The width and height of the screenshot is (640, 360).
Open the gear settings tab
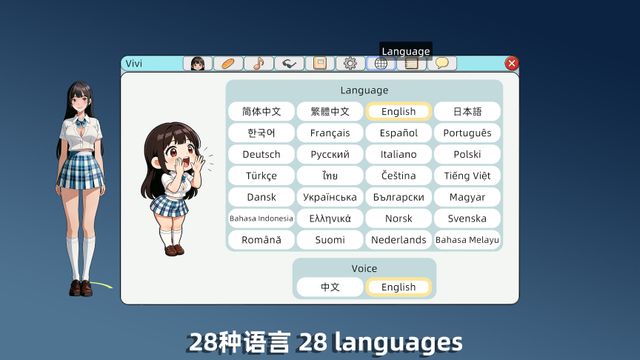click(350, 63)
